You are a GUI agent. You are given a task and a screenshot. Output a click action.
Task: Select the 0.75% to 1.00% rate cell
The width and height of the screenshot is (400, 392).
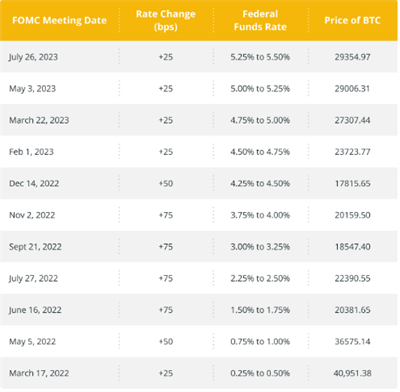tap(260, 342)
